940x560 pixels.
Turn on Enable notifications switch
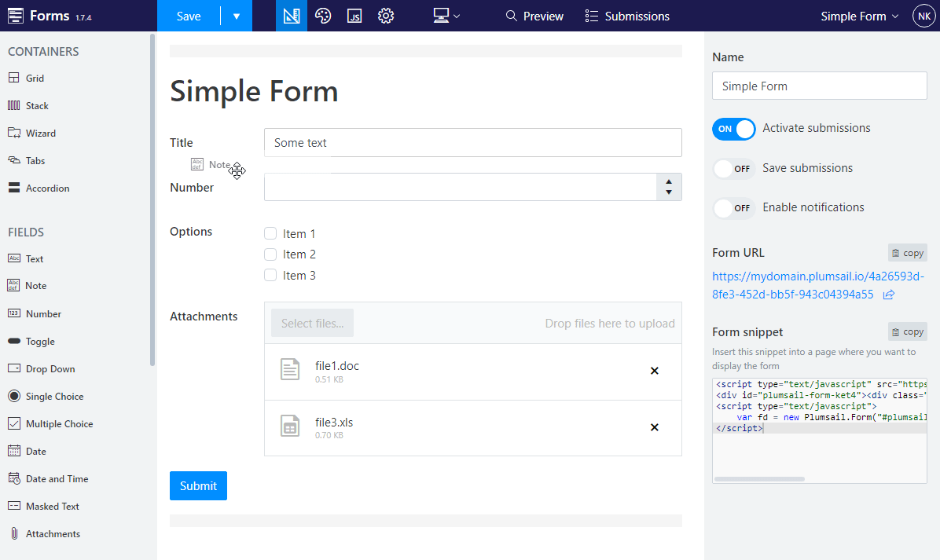(x=734, y=208)
